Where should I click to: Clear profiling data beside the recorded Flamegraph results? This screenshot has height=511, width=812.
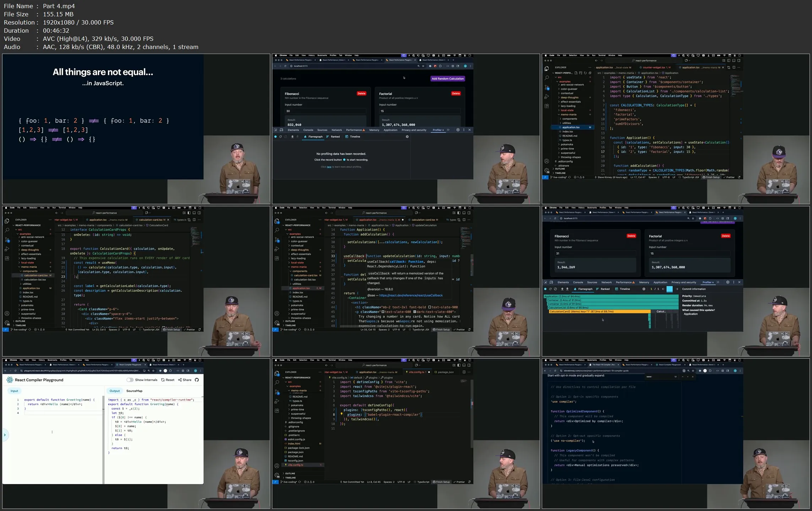pyautogui.click(x=555, y=289)
